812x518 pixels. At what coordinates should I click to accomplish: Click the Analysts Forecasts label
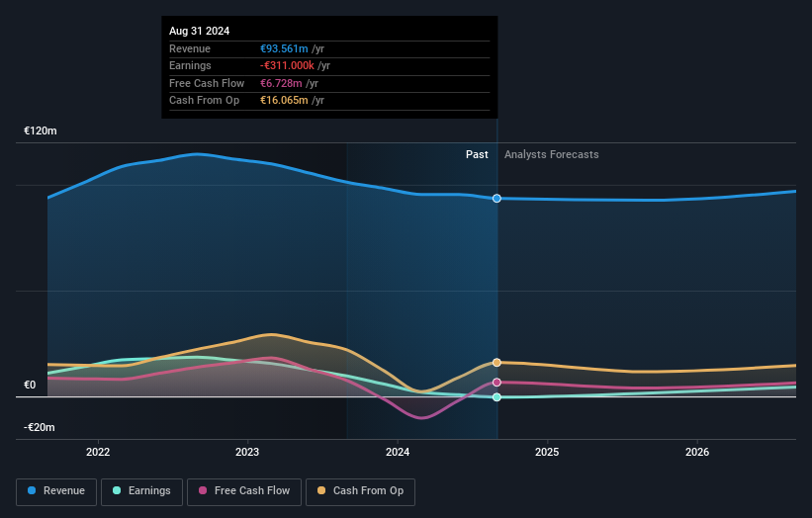tap(552, 154)
